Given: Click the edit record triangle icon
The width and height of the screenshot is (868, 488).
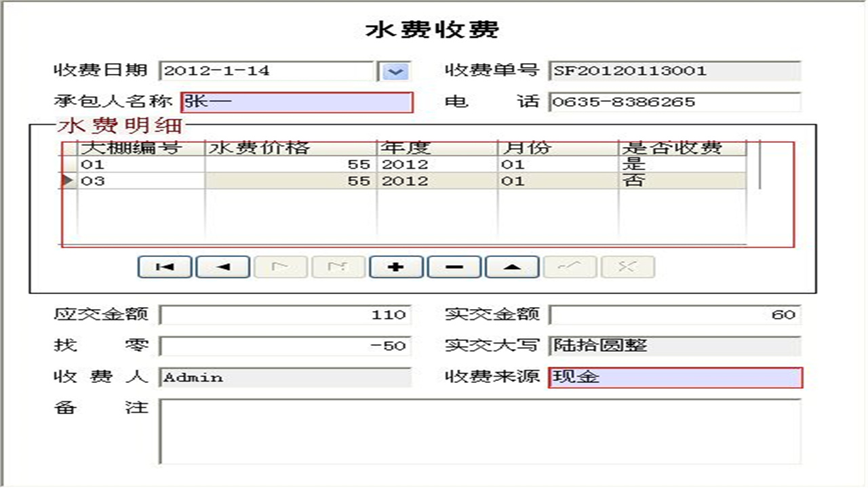Looking at the screenshot, I should 511,266.
